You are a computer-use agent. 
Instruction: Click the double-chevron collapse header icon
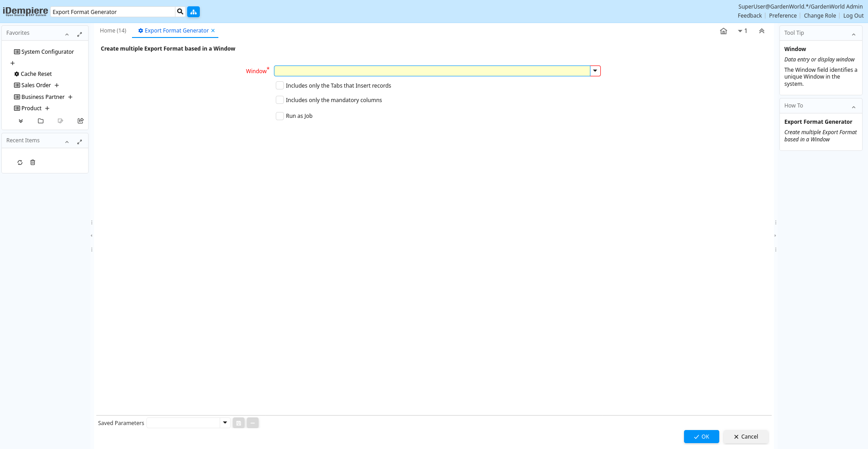pos(762,31)
